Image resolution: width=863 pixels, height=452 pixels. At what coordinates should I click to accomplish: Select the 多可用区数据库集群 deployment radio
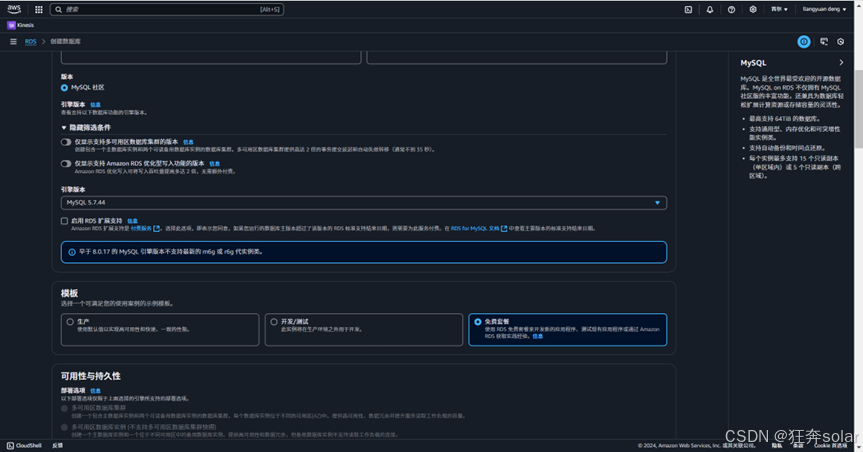[64, 409]
